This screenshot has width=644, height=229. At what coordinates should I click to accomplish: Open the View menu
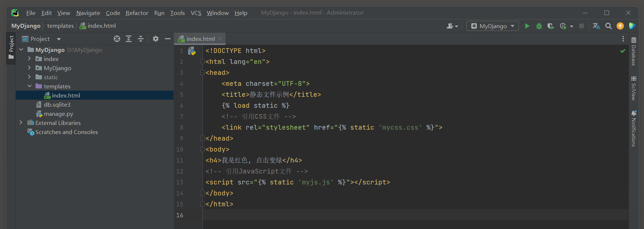pyautogui.click(x=64, y=13)
